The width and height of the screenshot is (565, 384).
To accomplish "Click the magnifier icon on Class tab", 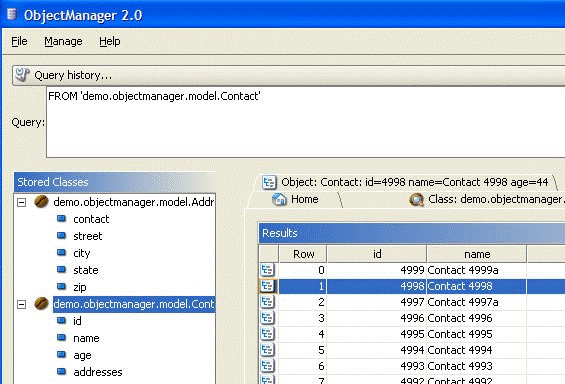I will pos(416,200).
